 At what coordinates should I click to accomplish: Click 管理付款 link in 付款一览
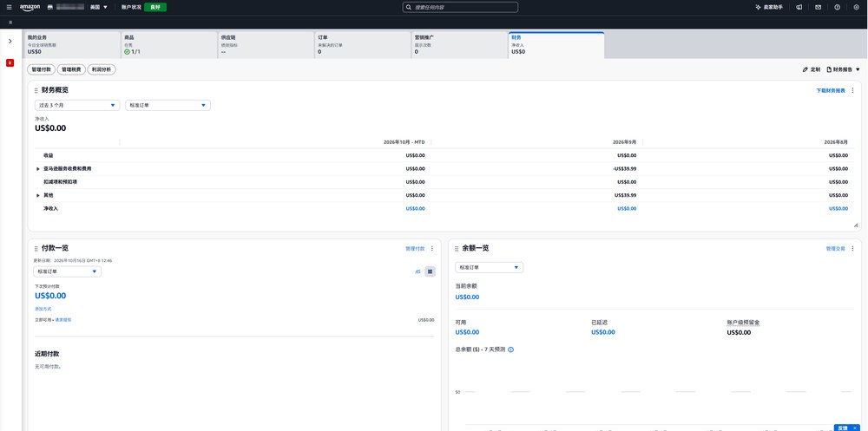point(415,248)
